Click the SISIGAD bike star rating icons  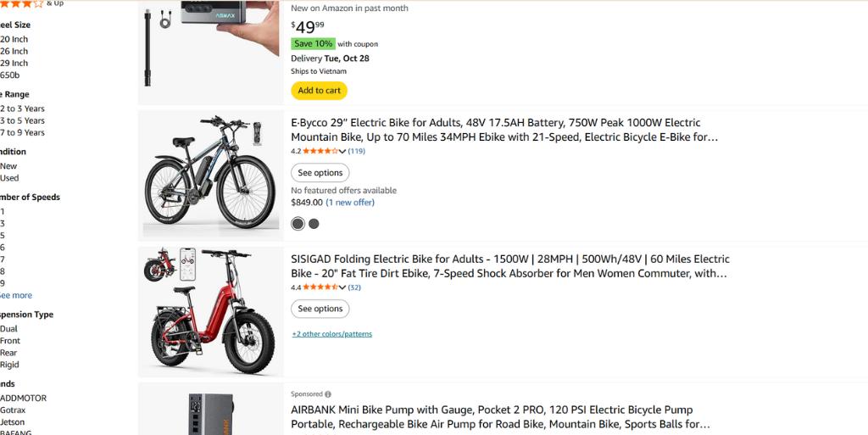(320, 287)
